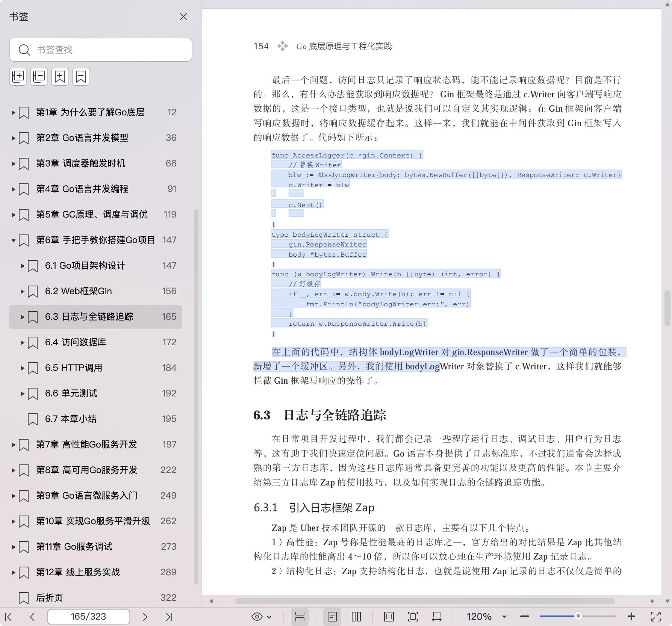The width and height of the screenshot is (672, 626).
Task: Click heading 6.3 日志与全链路追踪 in page
Action: 319,415
